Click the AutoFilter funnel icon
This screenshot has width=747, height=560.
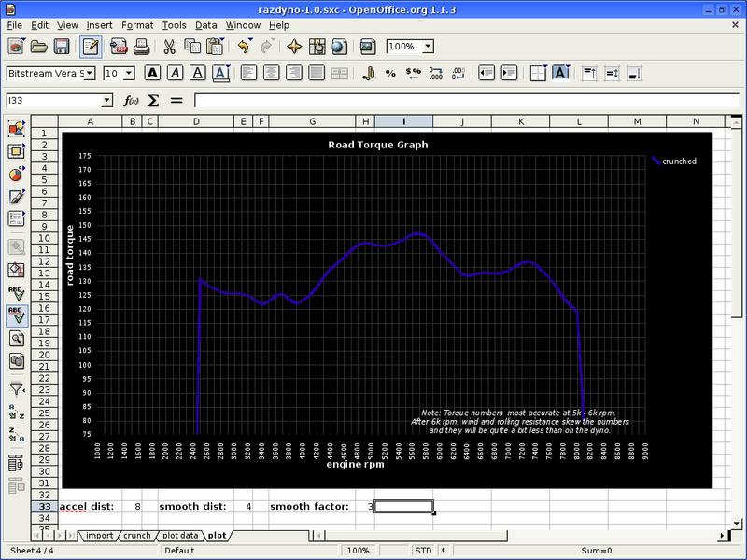point(16,388)
